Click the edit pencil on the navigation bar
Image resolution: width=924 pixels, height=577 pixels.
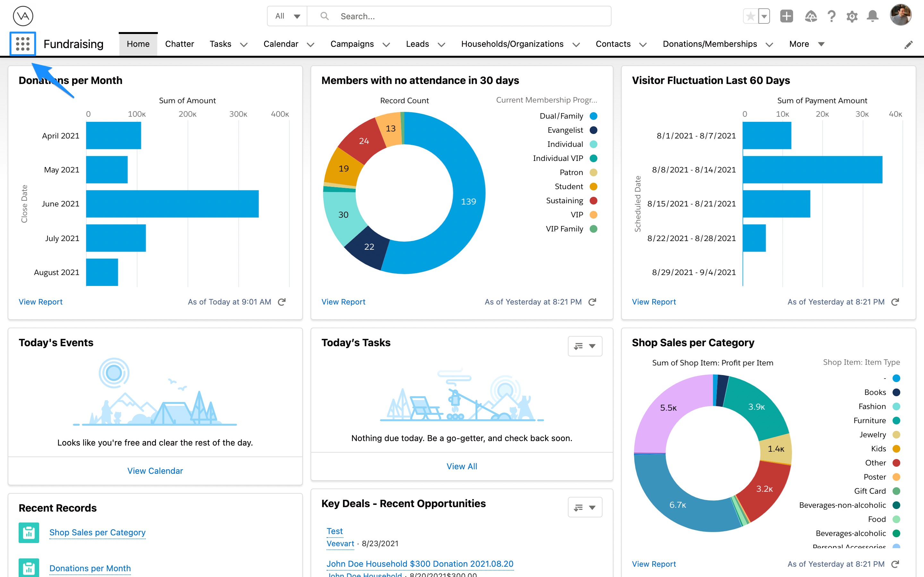(909, 44)
